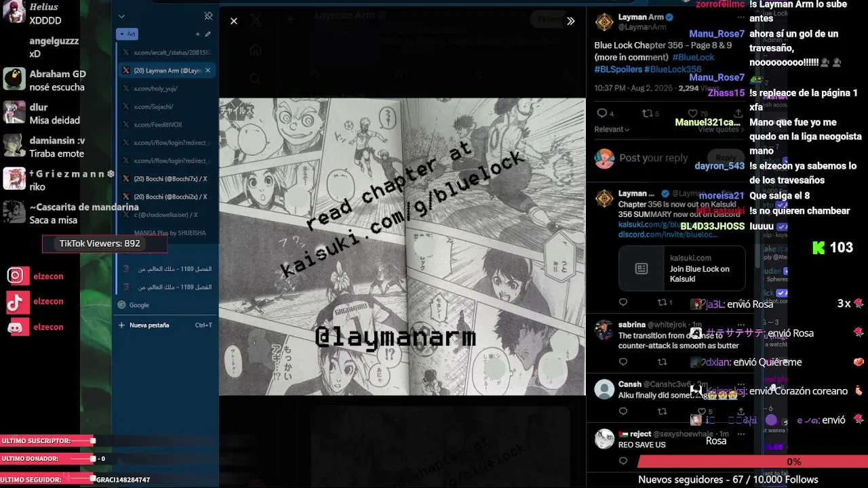Open the discord.com invite link
This screenshot has width=868, height=488.
pyautogui.click(x=667, y=235)
